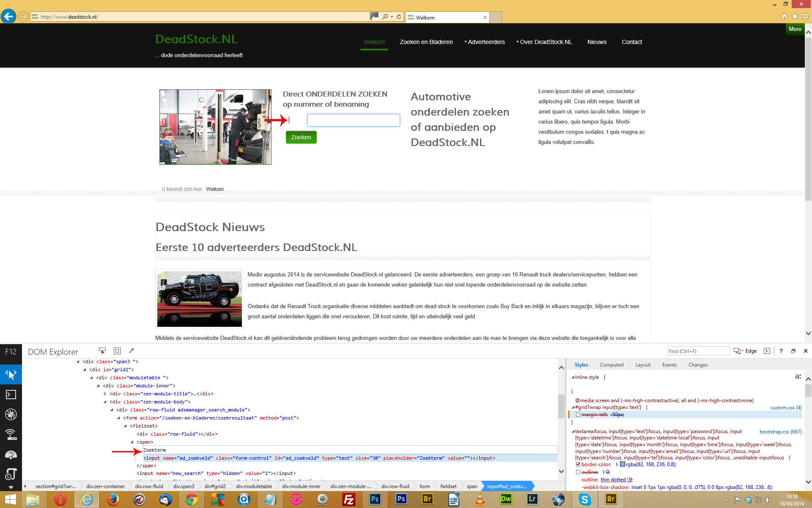
Task: Open VLC media player from taskbar
Action: (480, 500)
